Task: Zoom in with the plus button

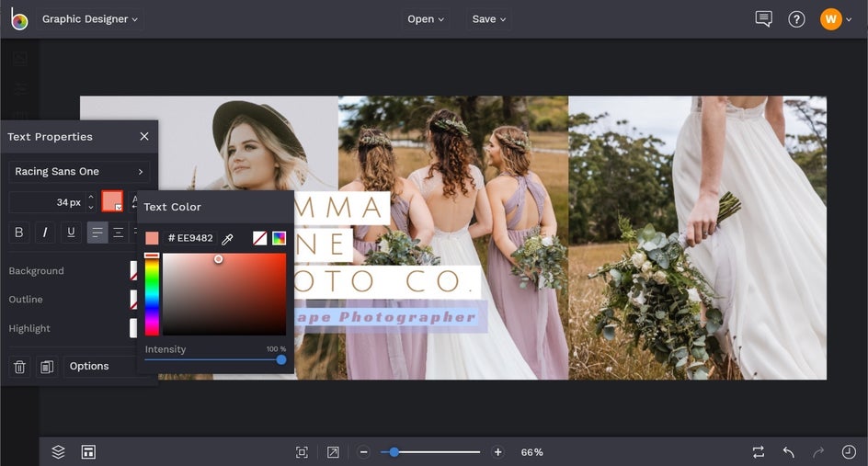Action: 497,452
